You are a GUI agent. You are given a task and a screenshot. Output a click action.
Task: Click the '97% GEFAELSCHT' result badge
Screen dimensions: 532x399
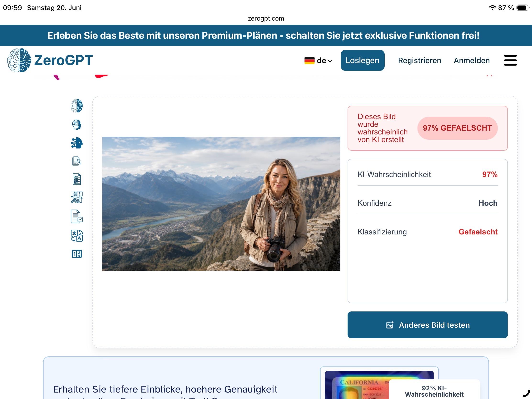[x=457, y=128]
